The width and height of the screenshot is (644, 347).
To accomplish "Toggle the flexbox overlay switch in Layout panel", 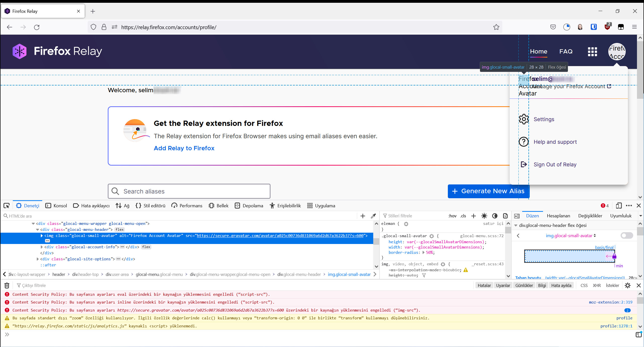I will pyautogui.click(x=626, y=235).
